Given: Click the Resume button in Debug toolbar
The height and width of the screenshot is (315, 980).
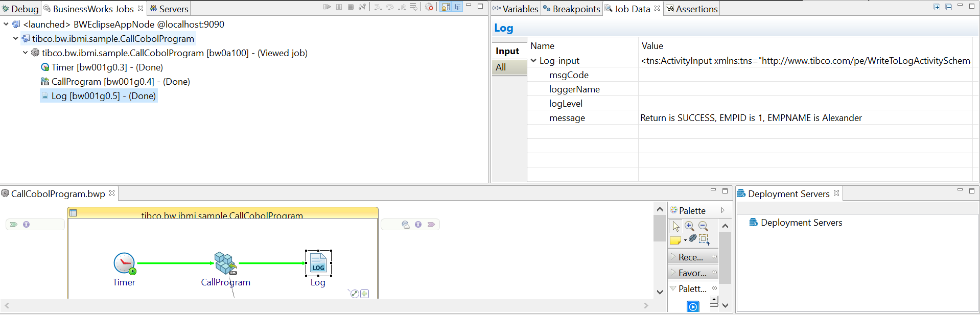Looking at the screenshot, I should [x=327, y=7].
